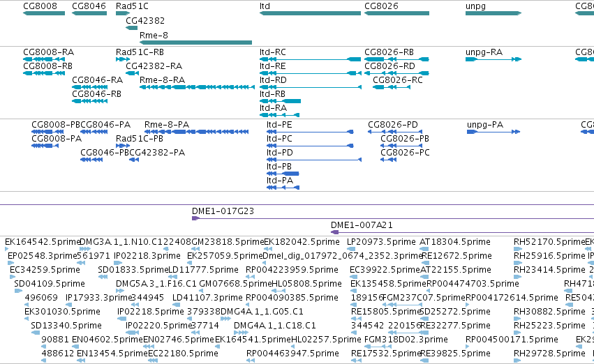This screenshot has height=364, width=594.
Task: Select EST EK301030.5prime label
Action: (63, 312)
